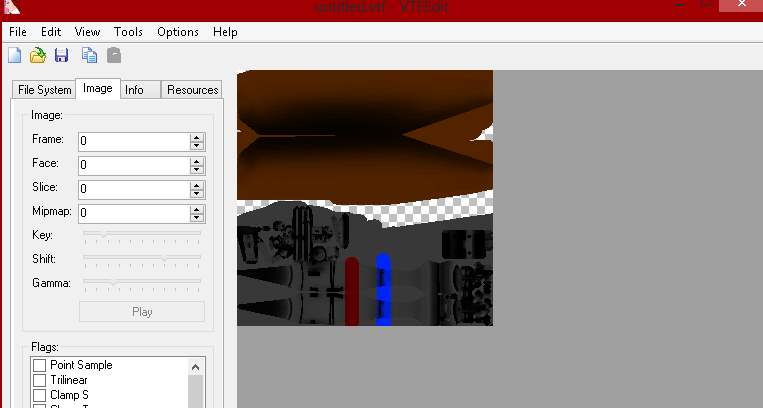
Task: Click the Key slider track
Action: tap(142, 235)
